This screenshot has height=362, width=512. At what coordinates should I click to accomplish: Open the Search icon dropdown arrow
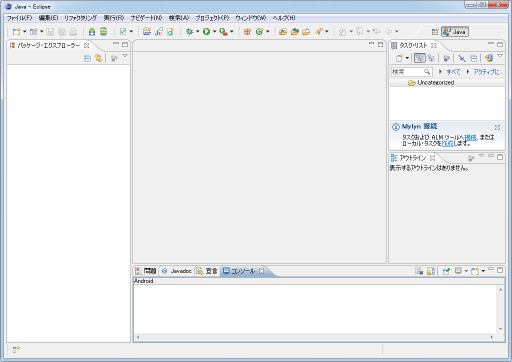tap(327, 32)
